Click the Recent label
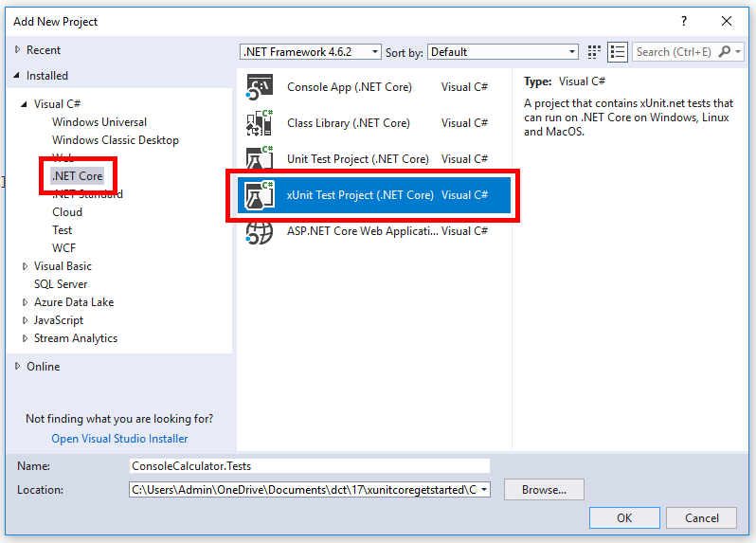 [44, 49]
